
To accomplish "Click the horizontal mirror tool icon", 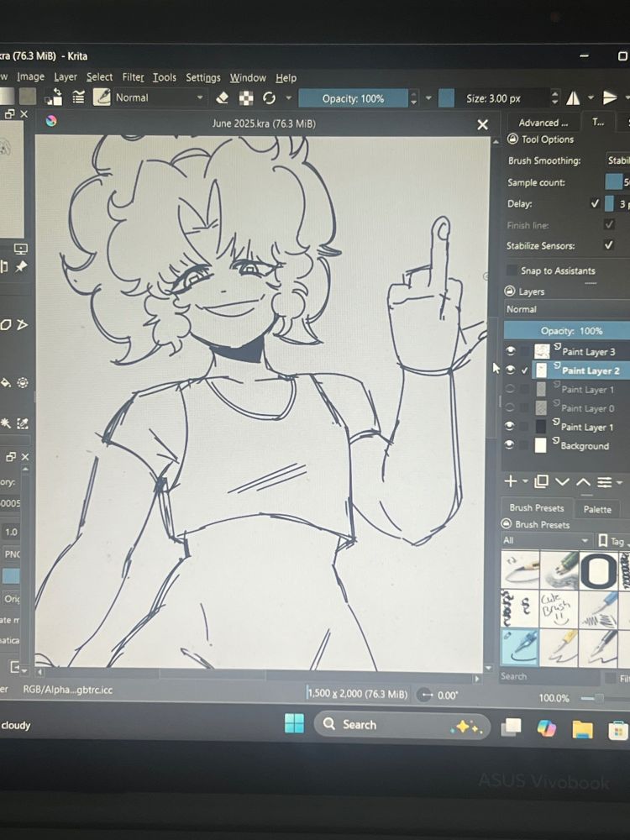I will 573,98.
